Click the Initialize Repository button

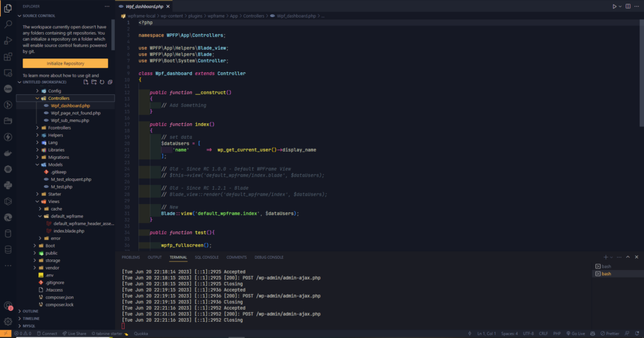click(65, 63)
